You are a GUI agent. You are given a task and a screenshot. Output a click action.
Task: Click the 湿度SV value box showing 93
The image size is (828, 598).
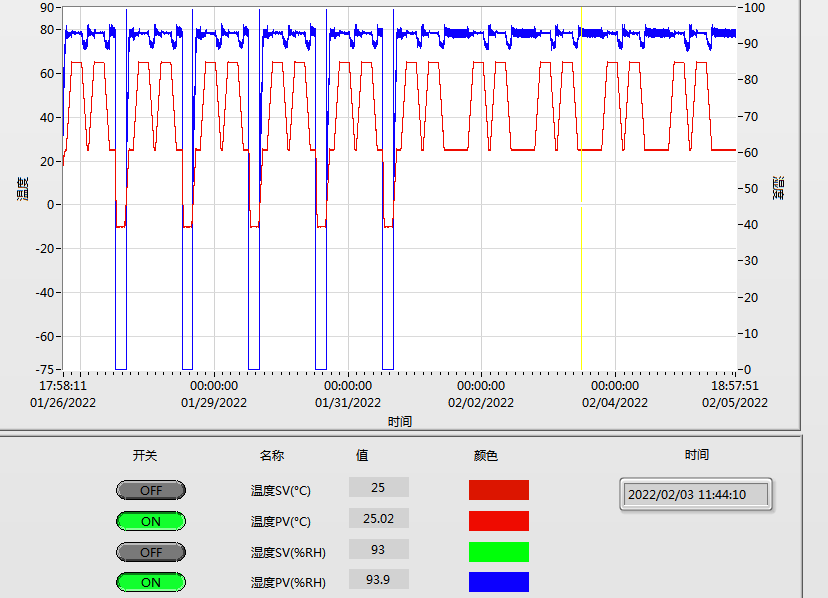tap(379, 549)
